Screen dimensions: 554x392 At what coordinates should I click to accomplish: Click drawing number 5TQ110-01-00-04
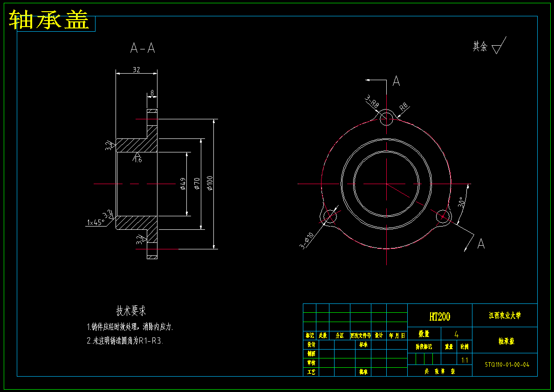click(507, 365)
